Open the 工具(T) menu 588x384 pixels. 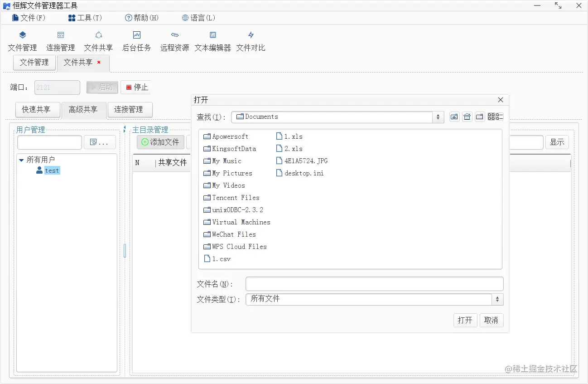coord(85,18)
